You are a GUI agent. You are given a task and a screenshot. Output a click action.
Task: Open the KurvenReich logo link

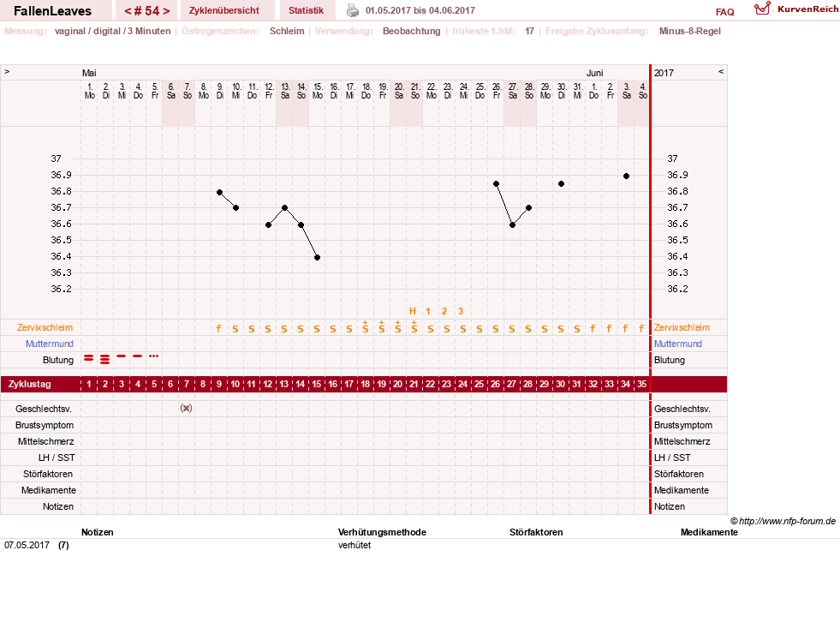[x=762, y=9]
